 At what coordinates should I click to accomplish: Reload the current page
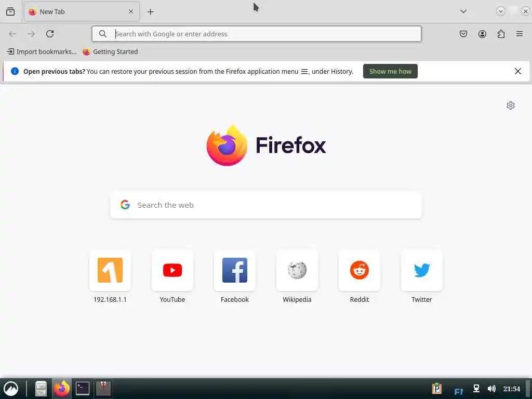click(50, 34)
